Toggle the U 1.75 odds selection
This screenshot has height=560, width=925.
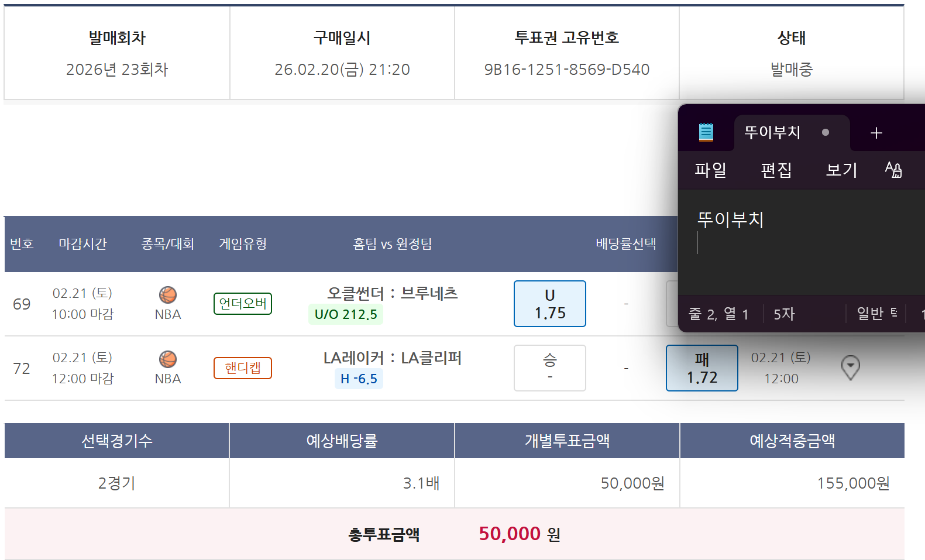pyautogui.click(x=549, y=304)
